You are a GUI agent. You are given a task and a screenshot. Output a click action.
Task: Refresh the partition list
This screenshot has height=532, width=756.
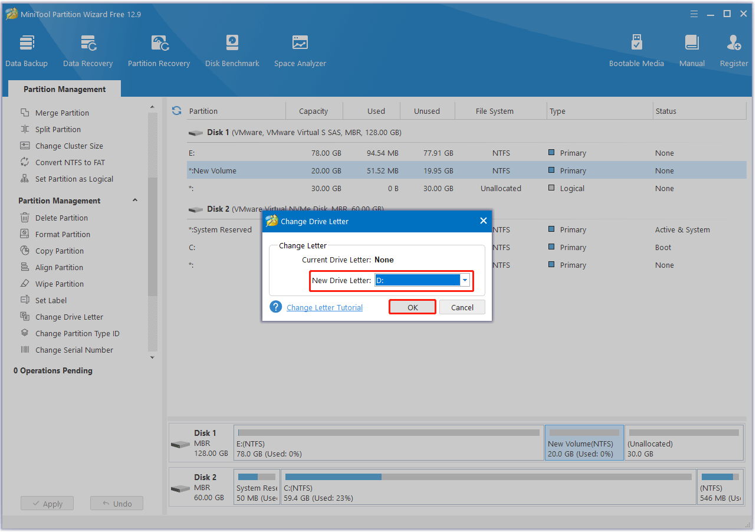pyautogui.click(x=176, y=110)
